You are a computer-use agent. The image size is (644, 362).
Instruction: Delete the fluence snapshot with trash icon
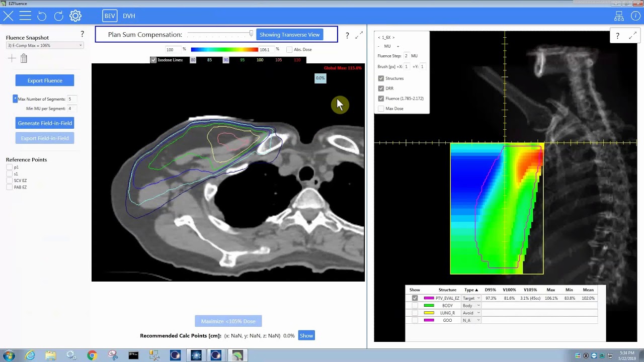click(x=24, y=58)
